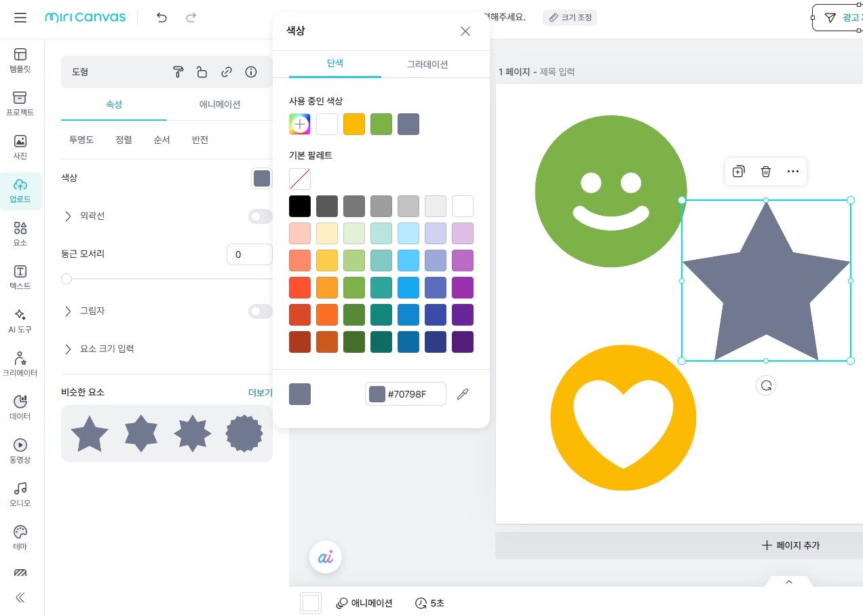863x616 pixels.
Task: Click the undo arrow icon
Action: [x=161, y=18]
